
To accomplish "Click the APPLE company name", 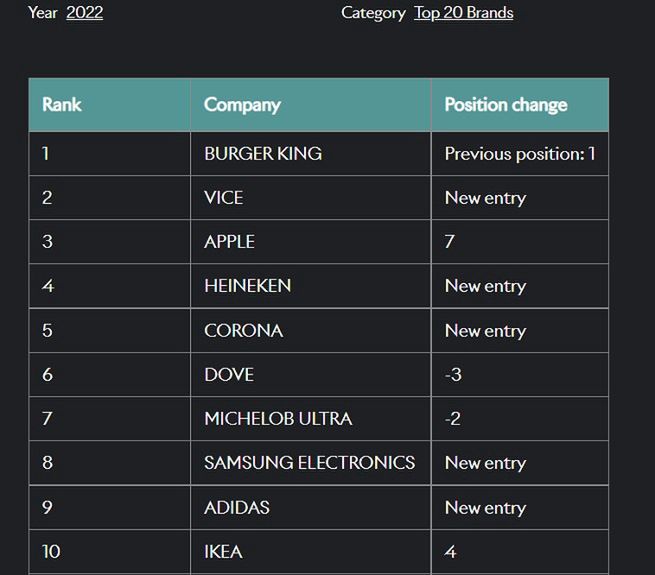I will tap(229, 242).
